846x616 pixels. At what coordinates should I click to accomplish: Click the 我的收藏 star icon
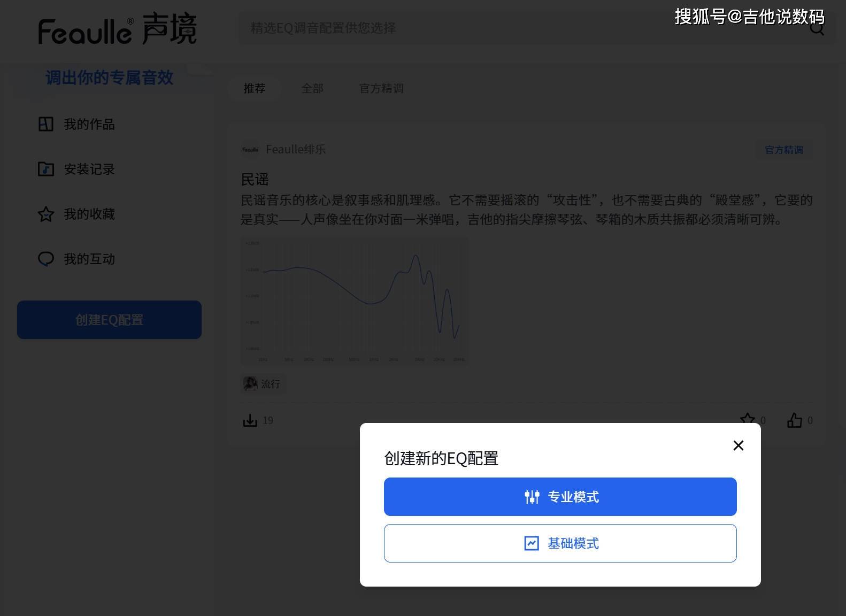(46, 214)
